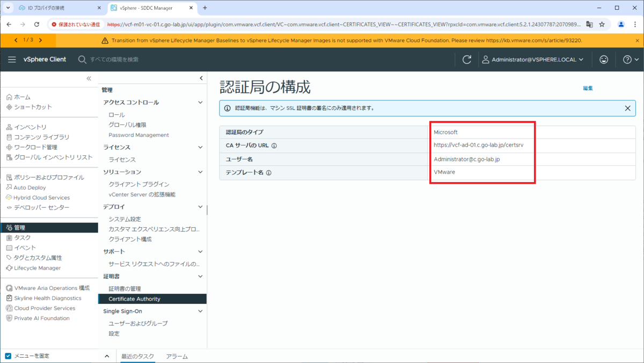Select the Certificate Authority menu item
644x363 pixels.
(x=152, y=299)
